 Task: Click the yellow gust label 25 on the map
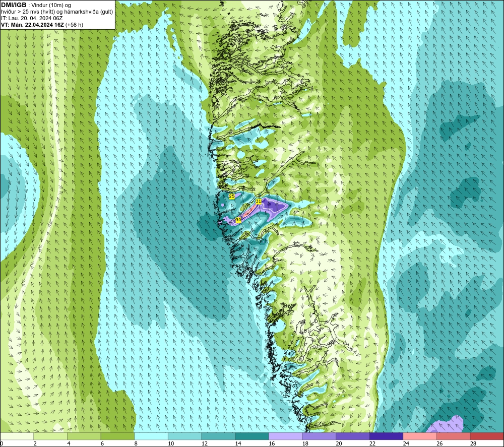[x=232, y=196]
